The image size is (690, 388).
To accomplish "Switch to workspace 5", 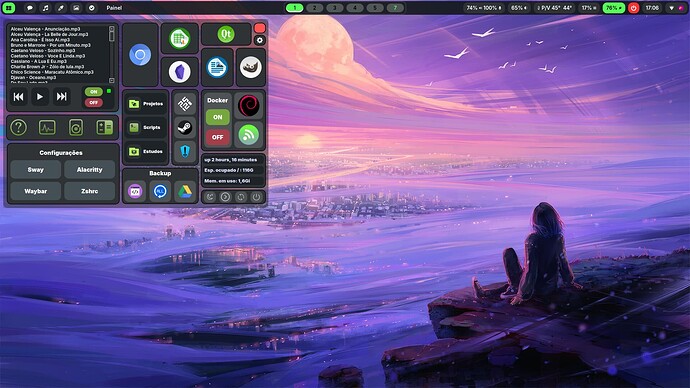I will point(375,8).
